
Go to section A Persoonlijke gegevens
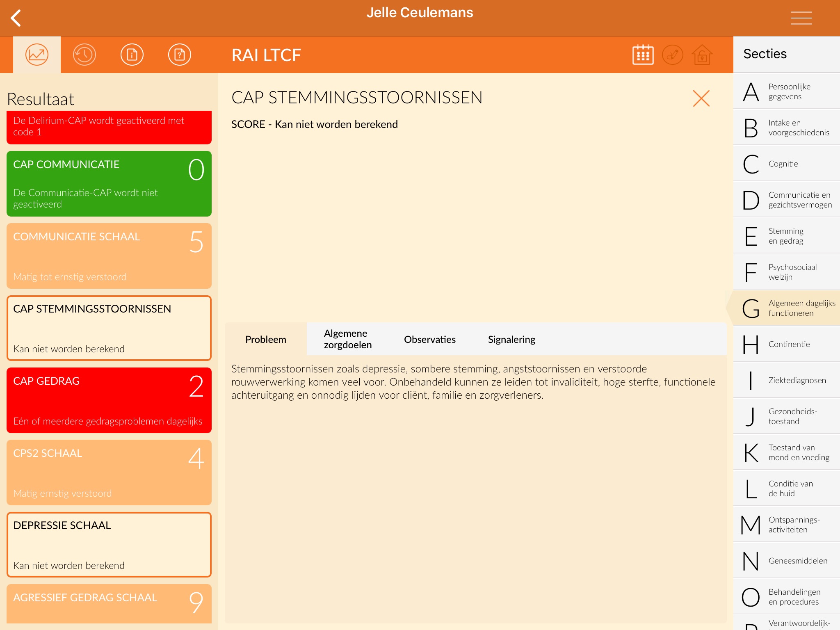[x=787, y=91]
